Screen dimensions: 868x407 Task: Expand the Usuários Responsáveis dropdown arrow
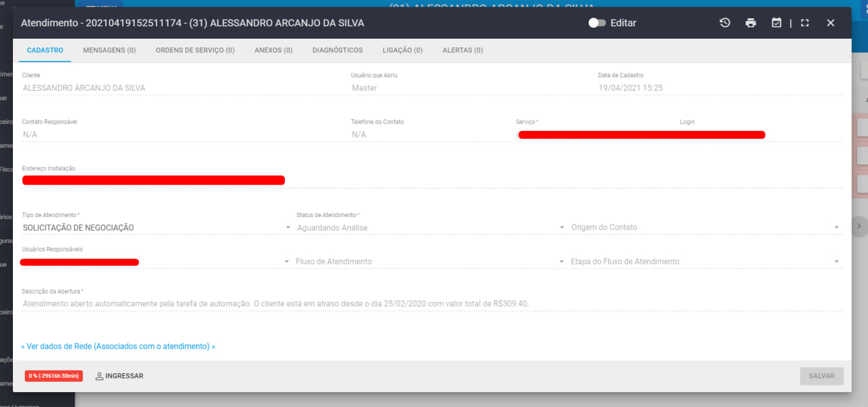coord(288,262)
